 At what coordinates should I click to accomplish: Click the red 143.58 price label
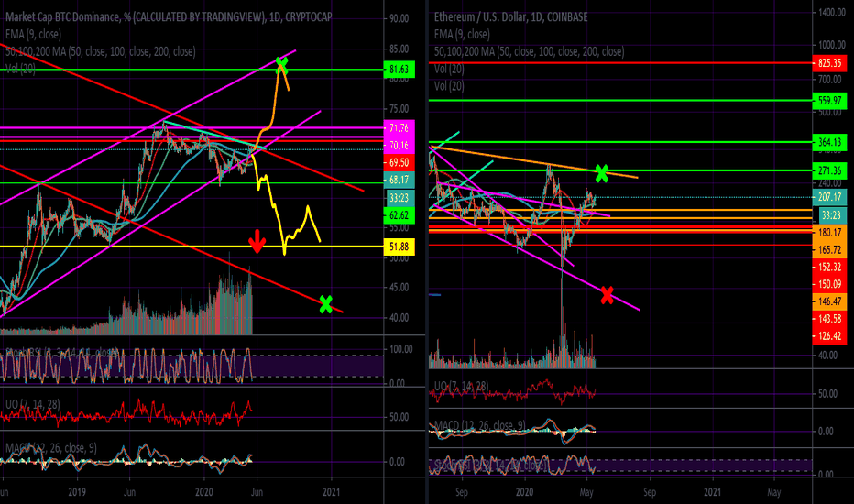[829, 318]
